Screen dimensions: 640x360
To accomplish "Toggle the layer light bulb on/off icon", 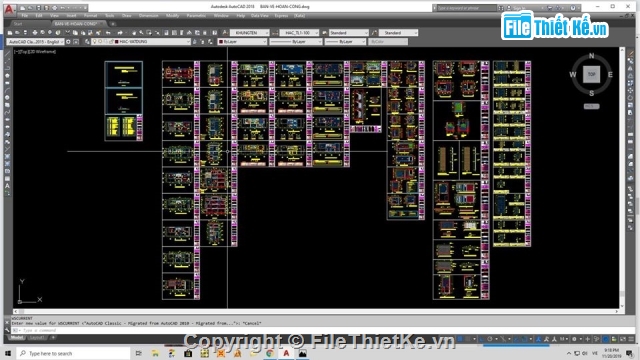I will [x=95, y=42].
